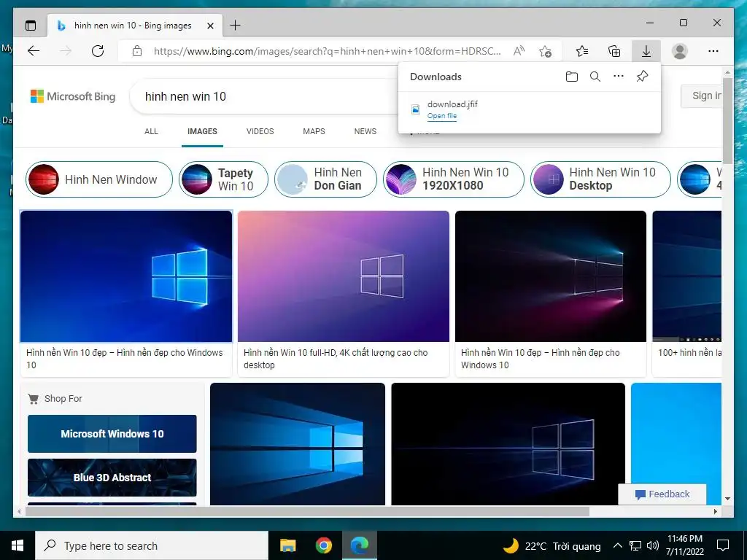Click the Microsoft Edge taskbar icon
Screen dimensions: 747x560
point(360,545)
